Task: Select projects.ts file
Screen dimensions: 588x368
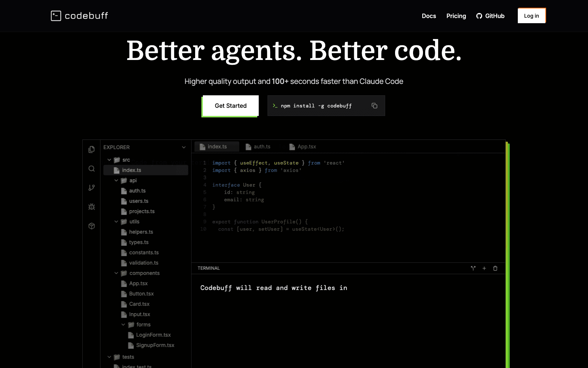Action: [141, 211]
